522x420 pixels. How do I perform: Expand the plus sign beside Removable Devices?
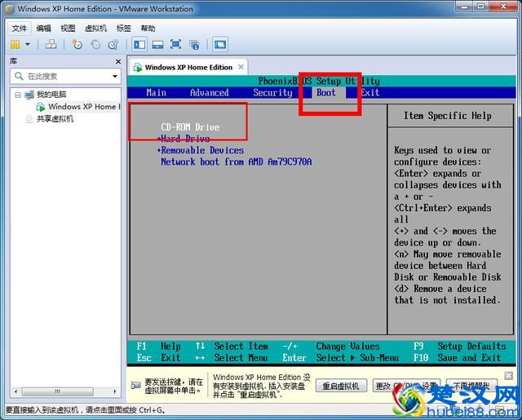coord(159,150)
